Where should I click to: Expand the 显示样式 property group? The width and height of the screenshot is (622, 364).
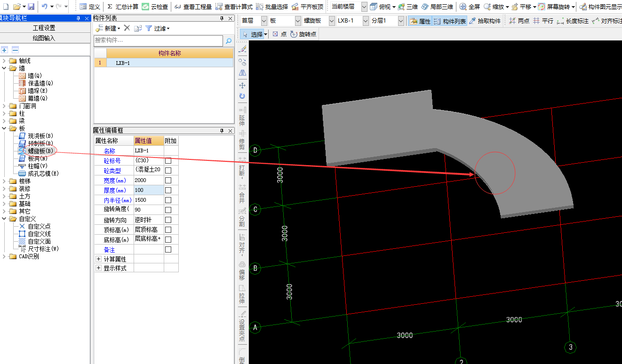[x=98, y=268]
